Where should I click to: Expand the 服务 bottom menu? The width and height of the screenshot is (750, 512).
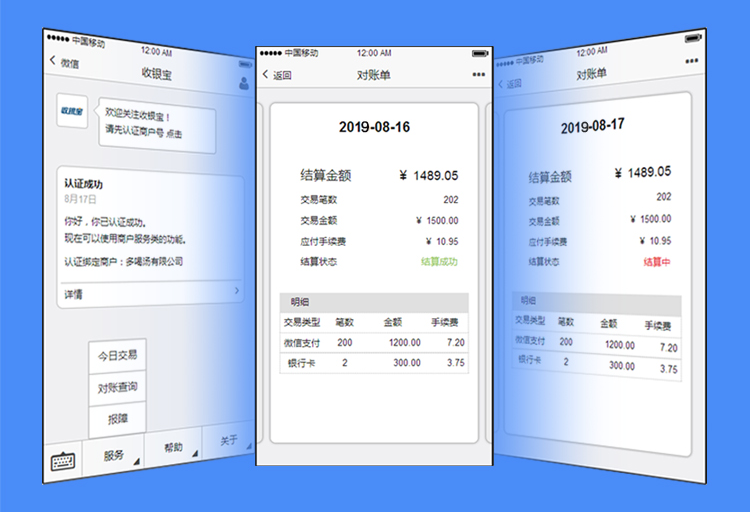(x=114, y=455)
